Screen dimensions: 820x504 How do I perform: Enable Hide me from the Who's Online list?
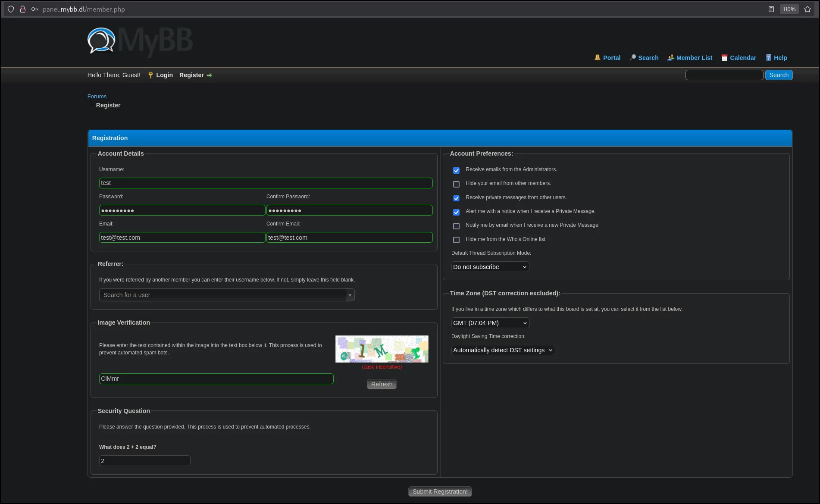pyautogui.click(x=456, y=240)
